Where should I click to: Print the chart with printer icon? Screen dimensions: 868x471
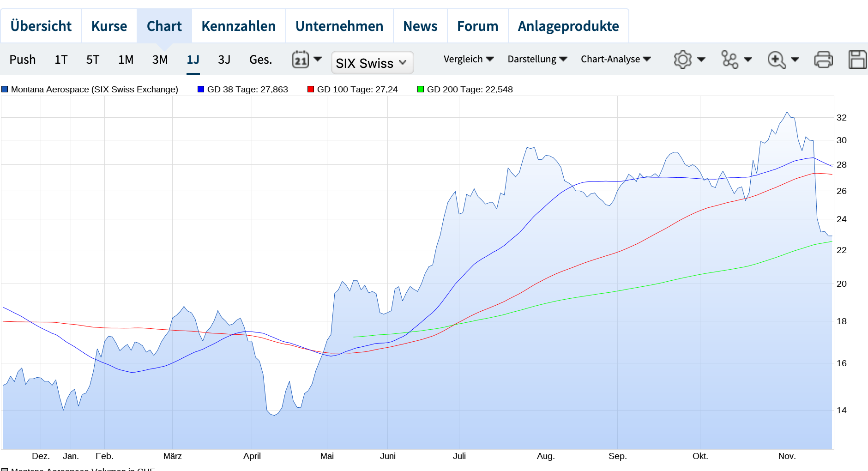tap(823, 60)
